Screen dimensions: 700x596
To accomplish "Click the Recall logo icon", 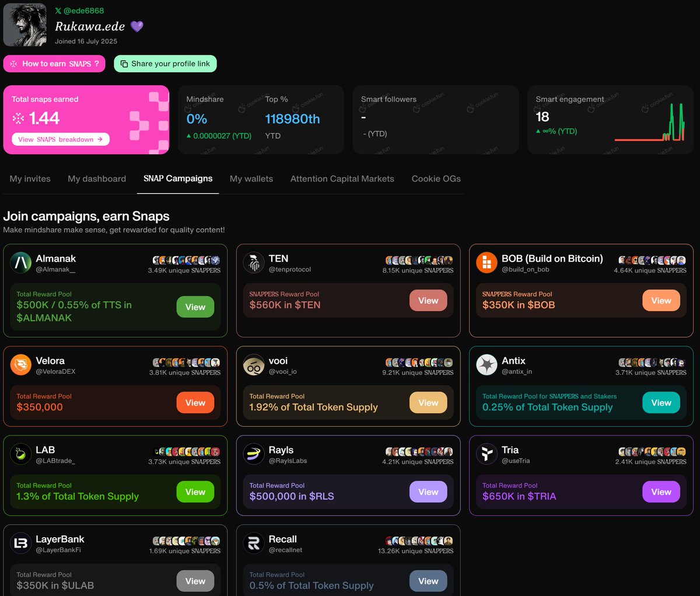I will [254, 544].
